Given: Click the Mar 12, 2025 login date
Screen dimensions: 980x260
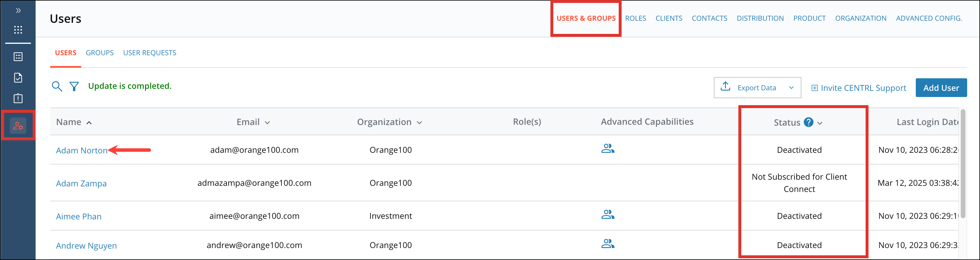Looking at the screenshot, I should coord(918,183).
